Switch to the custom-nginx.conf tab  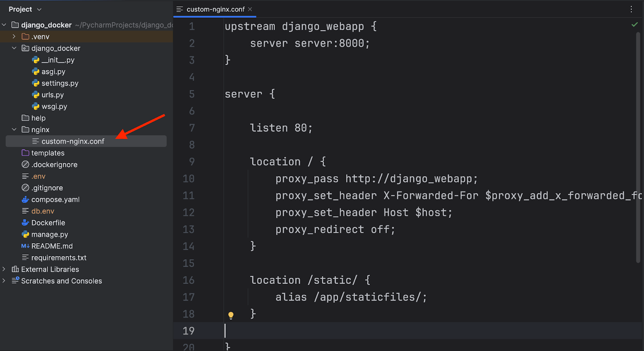(215, 9)
